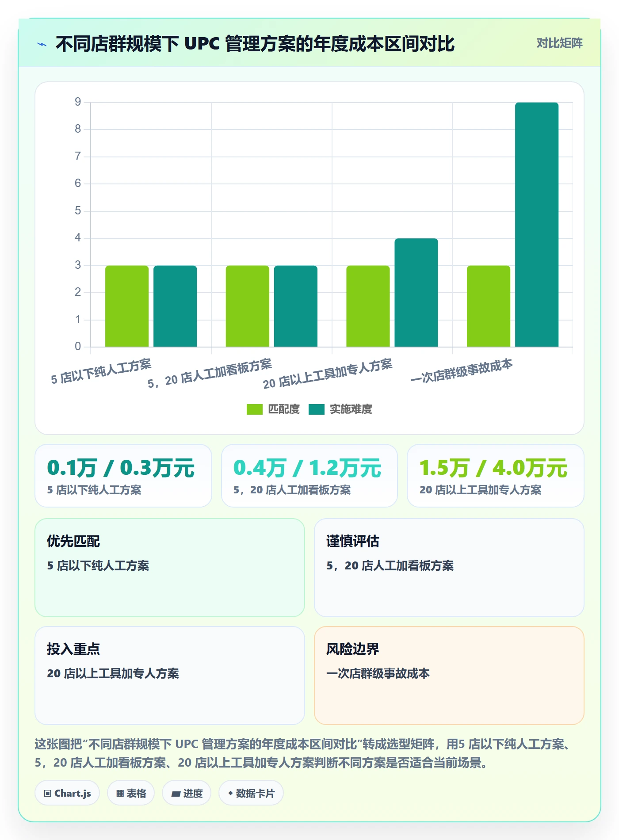
Task: Click the 实施难度 bar for 5，20 店人工加看板方案
Action: (x=296, y=306)
